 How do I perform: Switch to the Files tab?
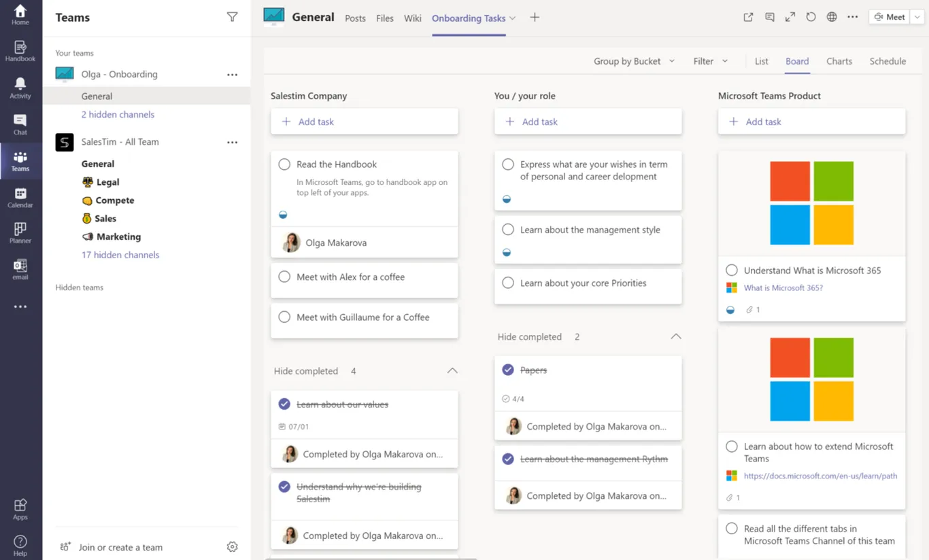pyautogui.click(x=385, y=18)
